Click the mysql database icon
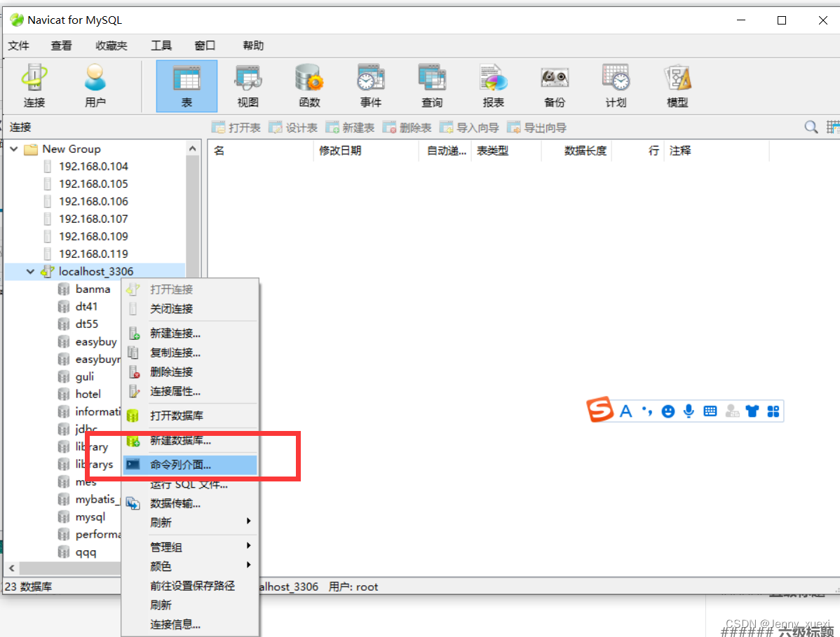840x637 pixels. click(x=64, y=517)
